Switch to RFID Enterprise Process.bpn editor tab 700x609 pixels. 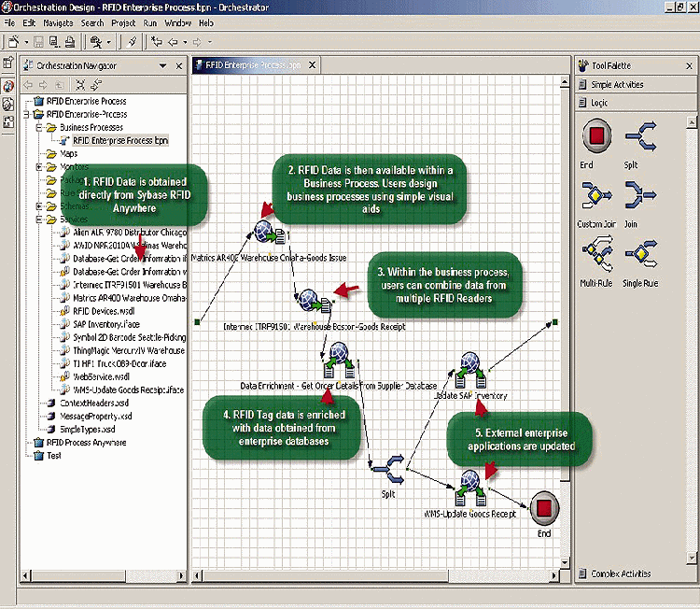coord(252,65)
